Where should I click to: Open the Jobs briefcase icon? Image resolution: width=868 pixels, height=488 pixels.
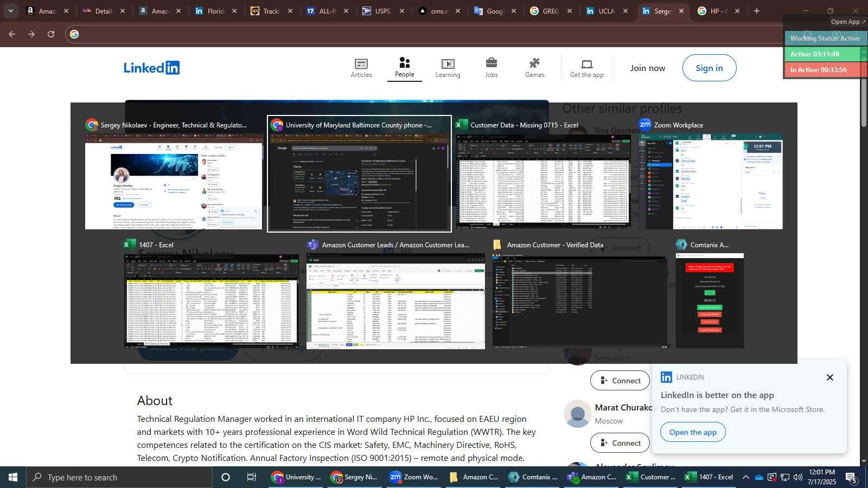(492, 68)
